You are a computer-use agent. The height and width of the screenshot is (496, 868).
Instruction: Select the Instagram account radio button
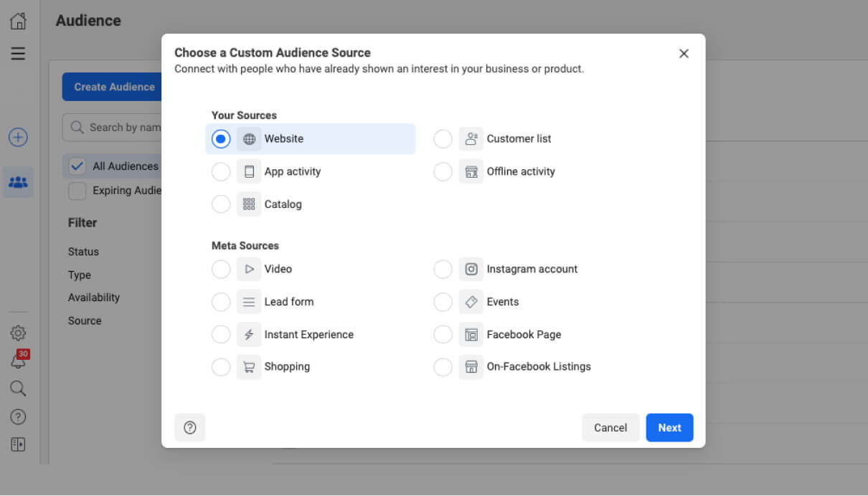point(443,270)
